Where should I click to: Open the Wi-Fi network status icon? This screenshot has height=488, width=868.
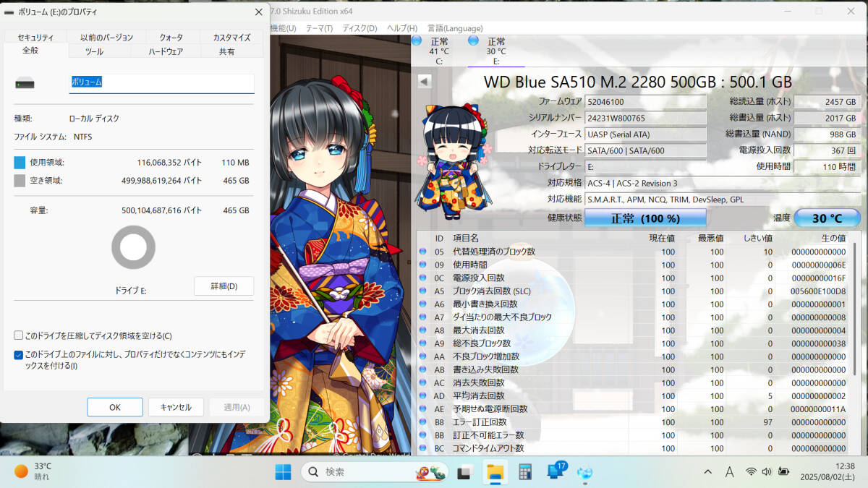pyautogui.click(x=751, y=472)
